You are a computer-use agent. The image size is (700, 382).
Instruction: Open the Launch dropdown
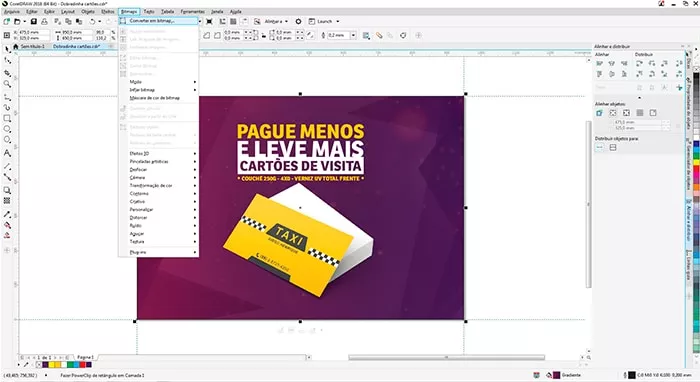coord(324,21)
